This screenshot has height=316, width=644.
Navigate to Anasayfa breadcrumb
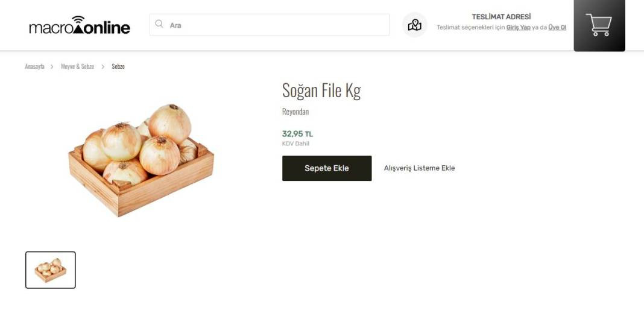point(34,66)
